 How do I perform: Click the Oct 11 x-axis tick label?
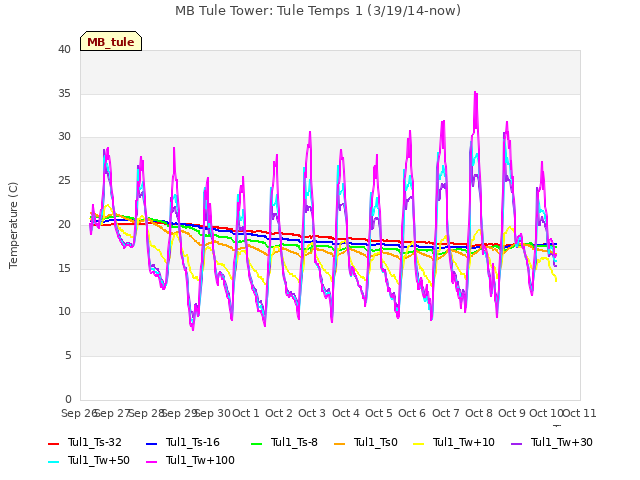pos(580,413)
